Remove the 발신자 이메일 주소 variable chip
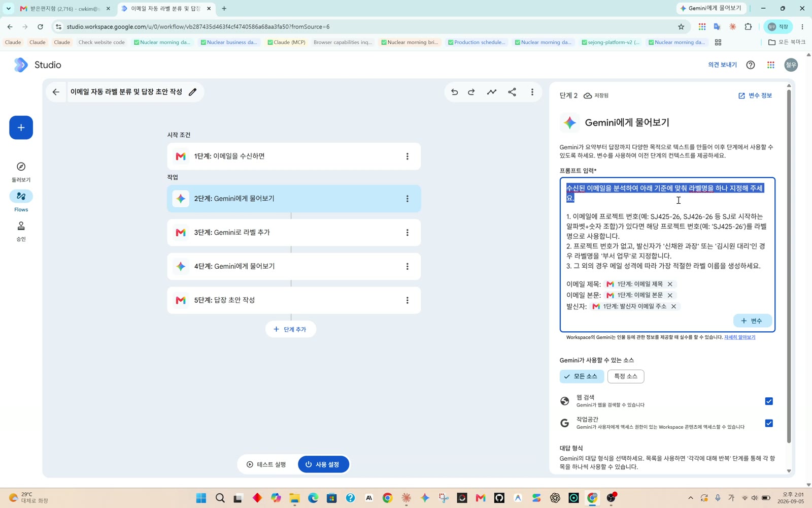The height and width of the screenshot is (508, 812). pyautogui.click(x=673, y=306)
